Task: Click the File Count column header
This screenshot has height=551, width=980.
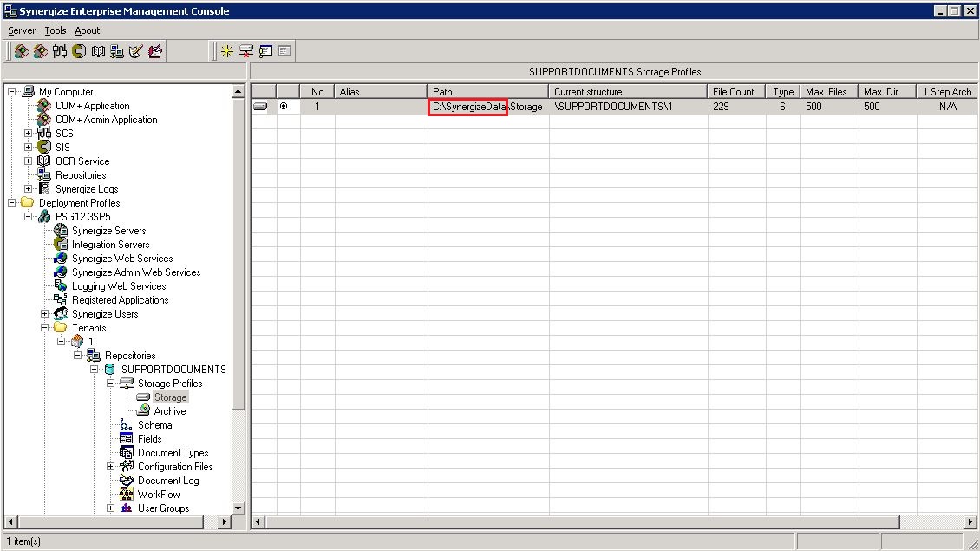Action: coord(737,92)
